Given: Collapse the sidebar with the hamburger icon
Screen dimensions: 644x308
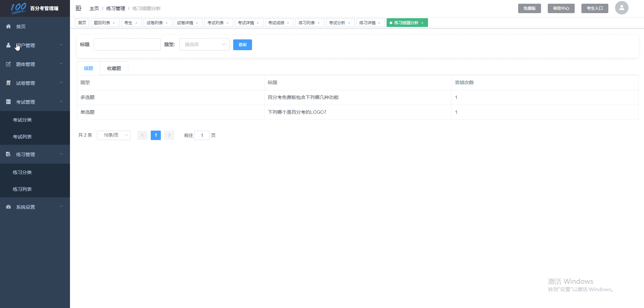Looking at the screenshot, I should tap(78, 8).
